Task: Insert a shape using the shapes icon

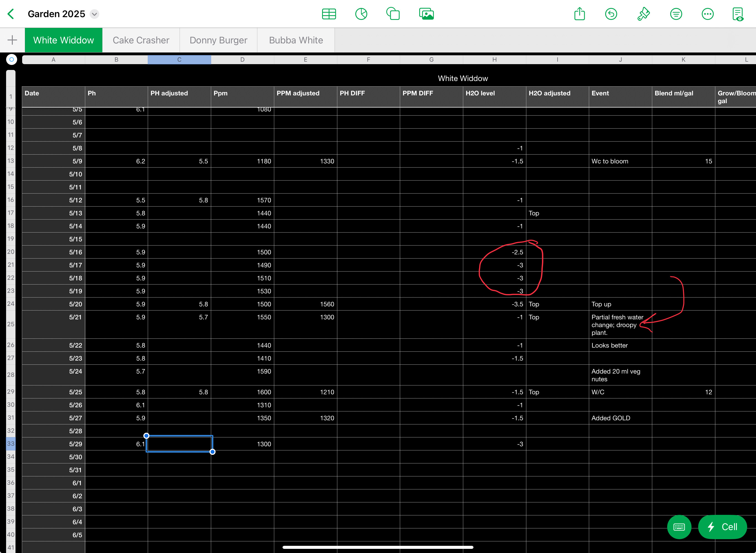Action: 393,14
